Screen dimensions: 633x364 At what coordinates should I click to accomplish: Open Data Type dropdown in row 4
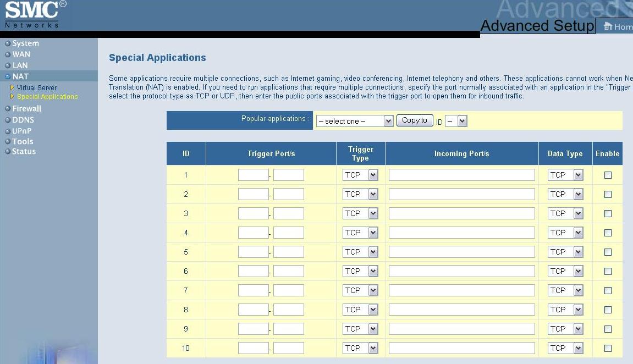[565, 233]
